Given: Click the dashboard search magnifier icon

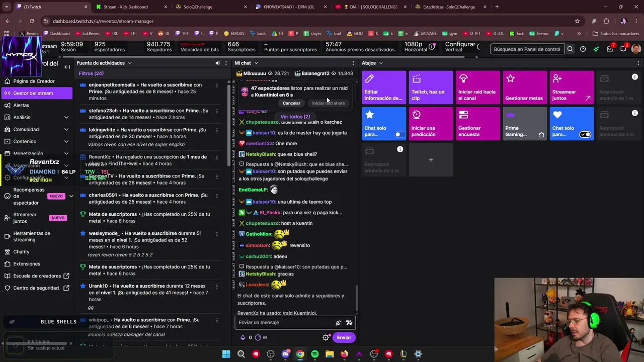Looking at the screenshot, I should pos(570,49).
